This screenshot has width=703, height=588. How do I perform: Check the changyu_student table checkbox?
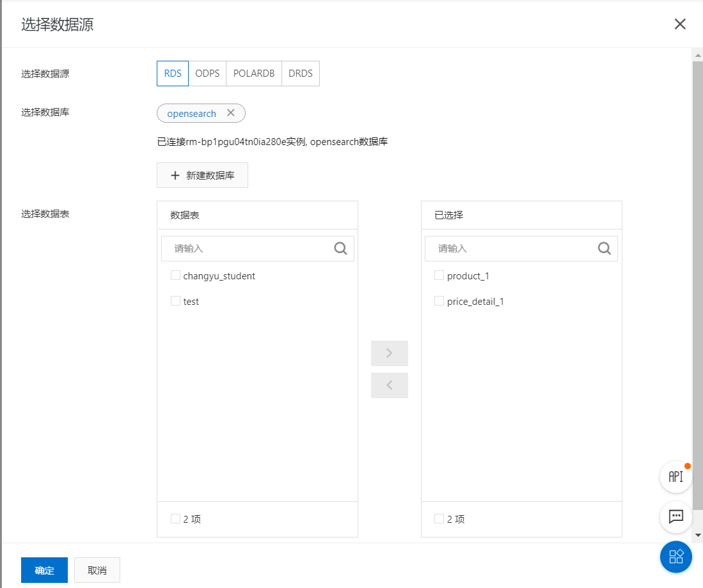coord(175,275)
